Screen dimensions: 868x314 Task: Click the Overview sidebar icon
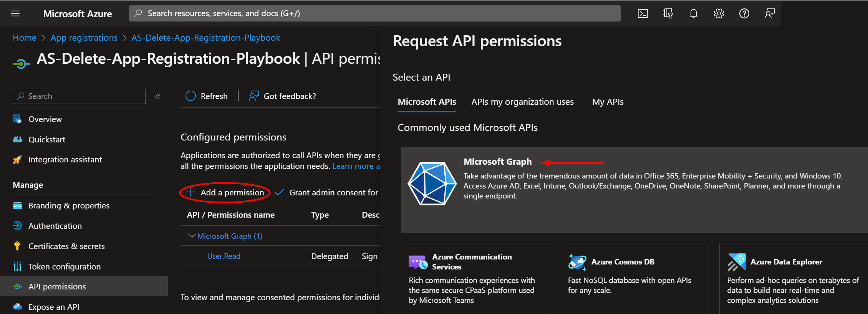coord(17,119)
